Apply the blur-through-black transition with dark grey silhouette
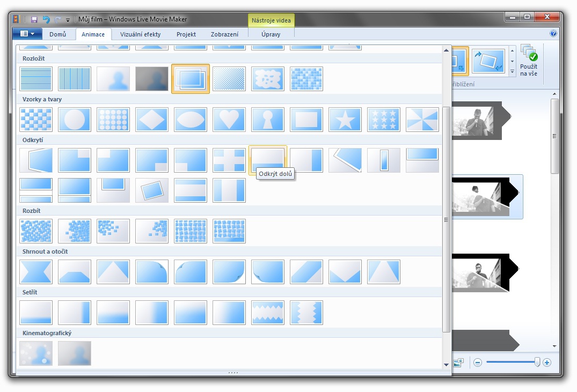This screenshot has width=577, height=392. [x=151, y=79]
